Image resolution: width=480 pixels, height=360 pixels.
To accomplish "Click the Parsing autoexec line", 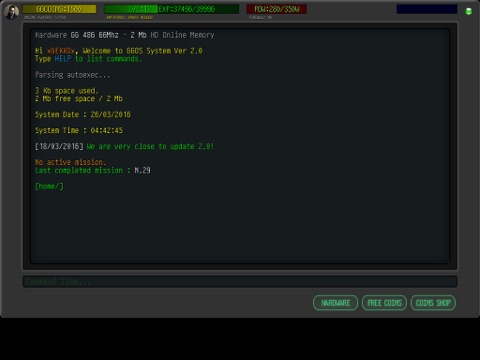I will [x=73, y=75].
